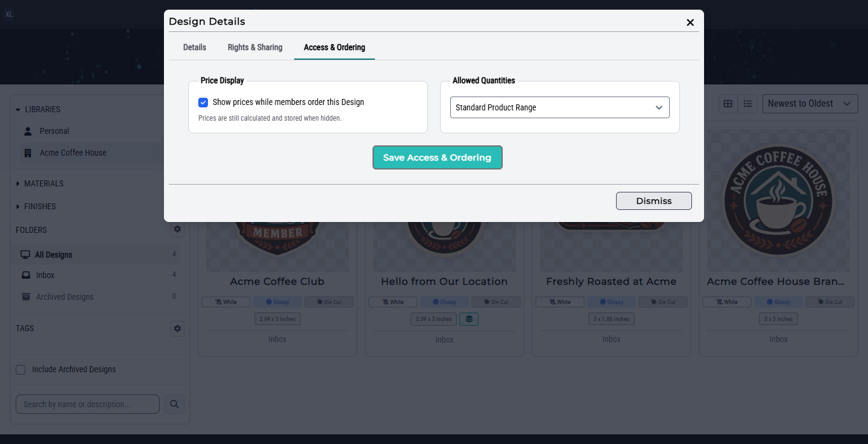Click Glossy tag on Acme Coffee House Brand
This screenshot has width=868, height=444.
[778, 302]
